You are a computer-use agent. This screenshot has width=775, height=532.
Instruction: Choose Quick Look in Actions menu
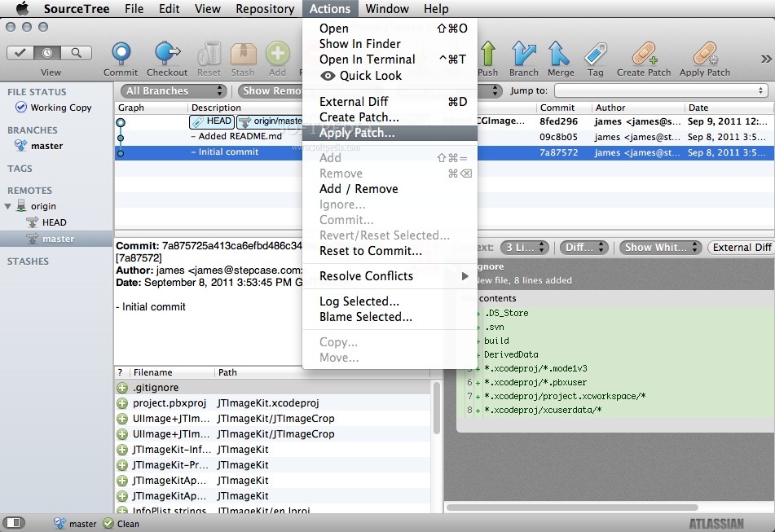[390, 76]
